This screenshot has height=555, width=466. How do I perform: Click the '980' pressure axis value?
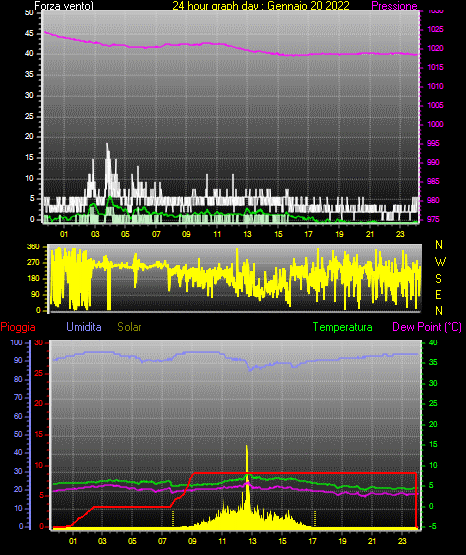click(433, 200)
